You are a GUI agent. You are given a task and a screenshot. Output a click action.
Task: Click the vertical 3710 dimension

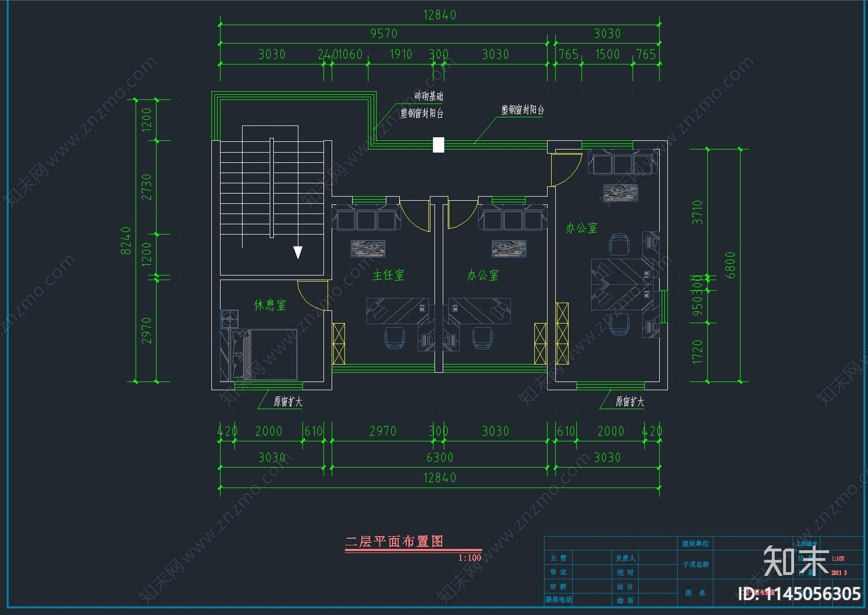(x=698, y=213)
